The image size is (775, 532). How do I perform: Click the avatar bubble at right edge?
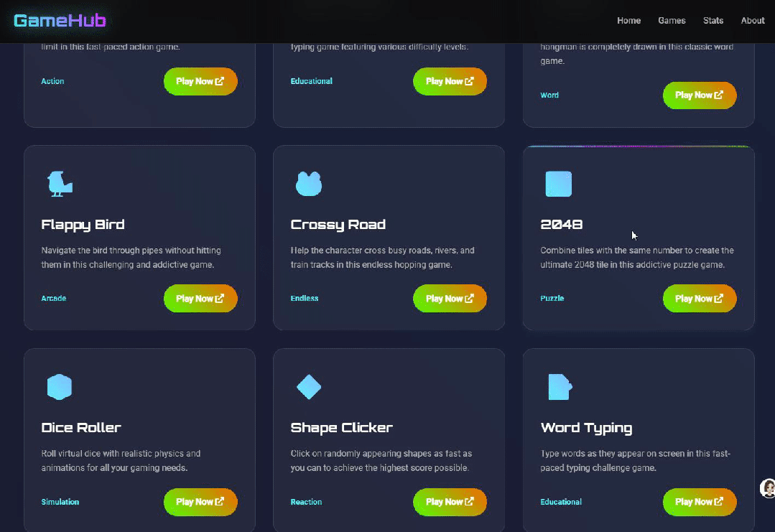(768, 488)
